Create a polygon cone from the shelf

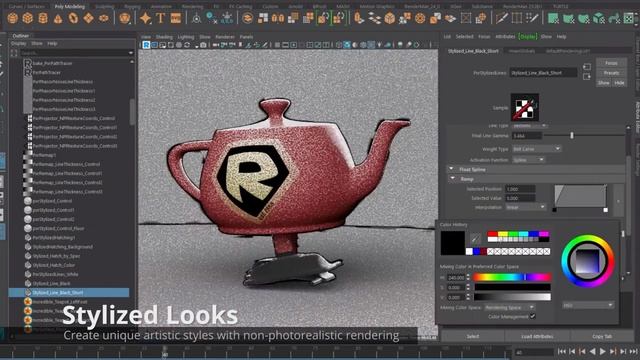[x=58, y=18]
